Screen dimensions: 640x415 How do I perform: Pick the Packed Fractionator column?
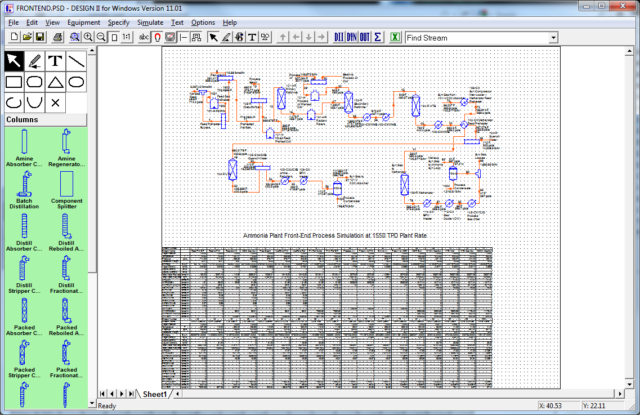pos(66,359)
